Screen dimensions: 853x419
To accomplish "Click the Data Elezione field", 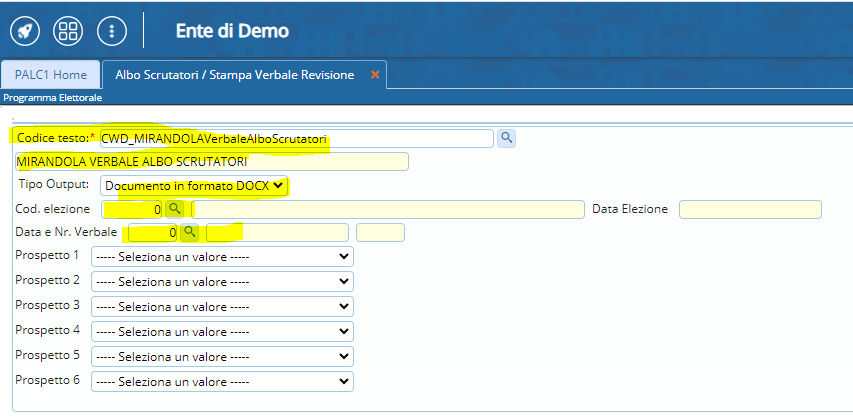I will [749, 209].
